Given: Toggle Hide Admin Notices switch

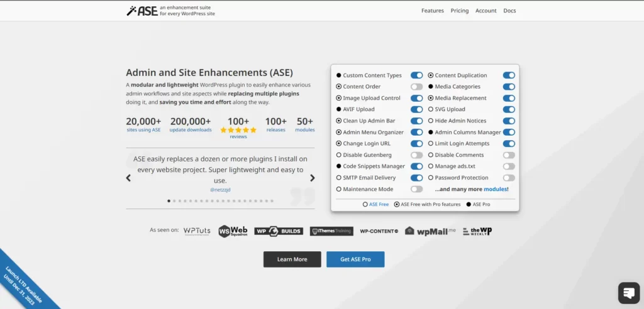Looking at the screenshot, I should click(509, 121).
